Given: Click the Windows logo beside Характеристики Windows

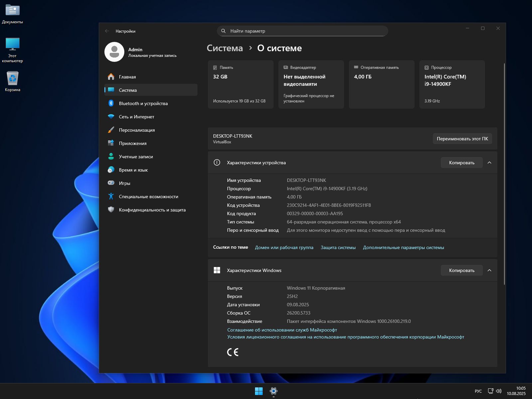Looking at the screenshot, I should pyautogui.click(x=217, y=270).
